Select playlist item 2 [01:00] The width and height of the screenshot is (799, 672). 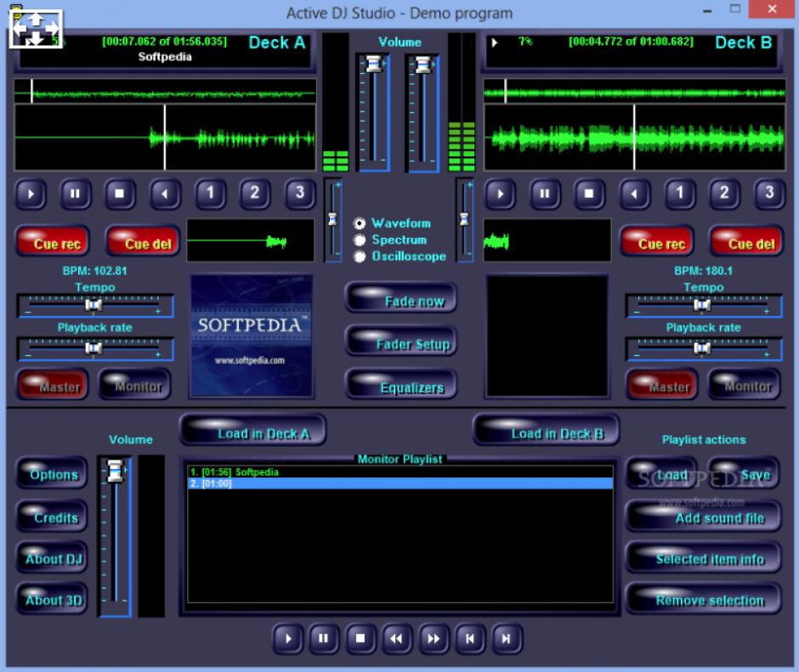400,483
